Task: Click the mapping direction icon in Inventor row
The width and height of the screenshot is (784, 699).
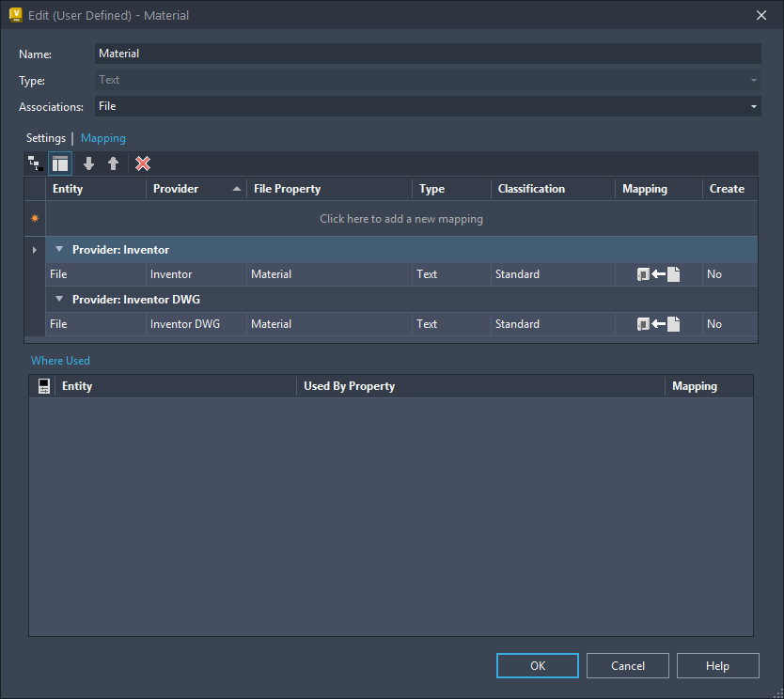Action: pos(658,274)
